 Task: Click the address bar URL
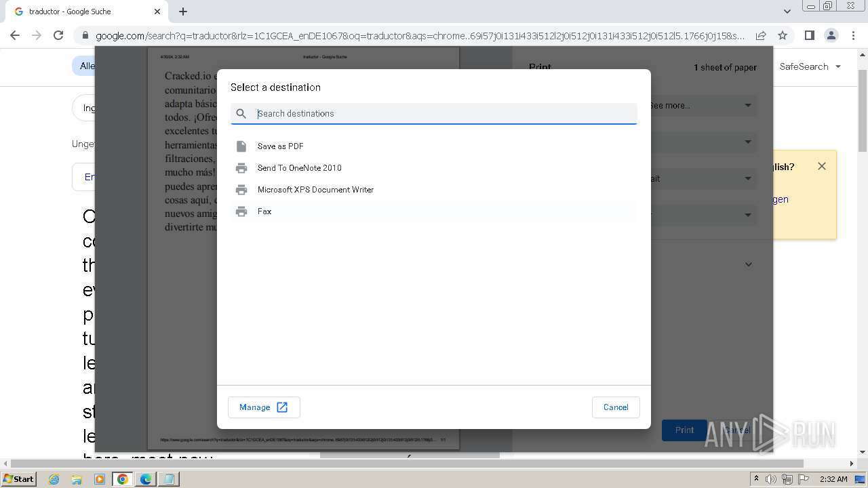pyautogui.click(x=420, y=35)
